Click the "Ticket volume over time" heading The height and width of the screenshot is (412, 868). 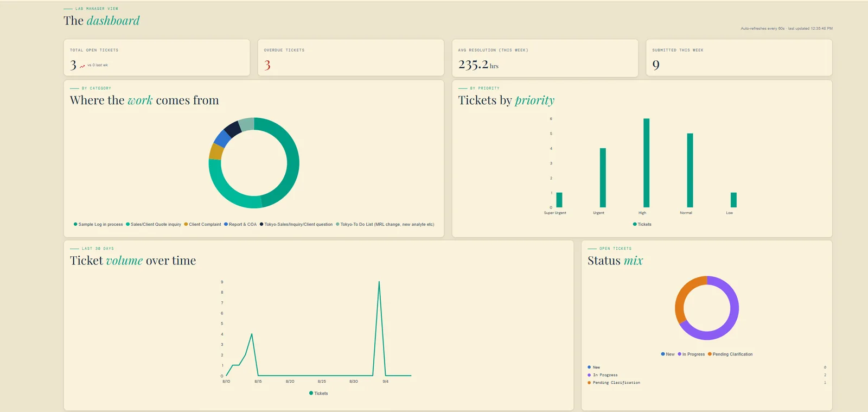133,261
